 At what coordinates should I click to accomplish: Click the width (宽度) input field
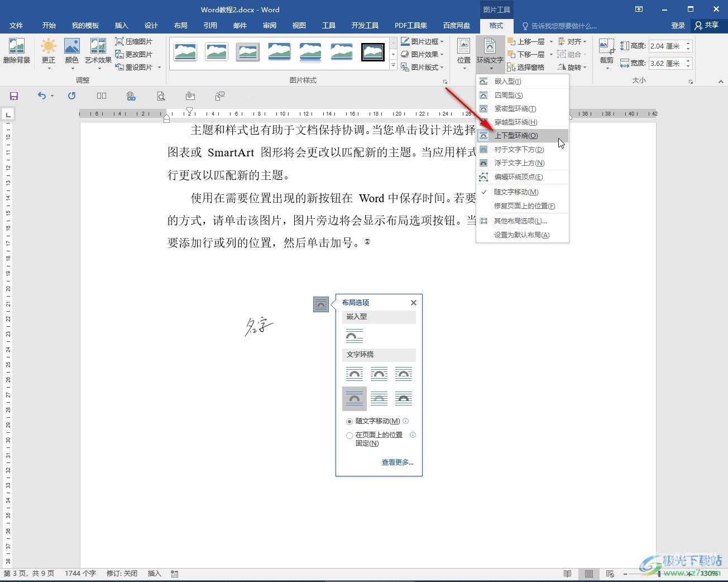click(667, 64)
